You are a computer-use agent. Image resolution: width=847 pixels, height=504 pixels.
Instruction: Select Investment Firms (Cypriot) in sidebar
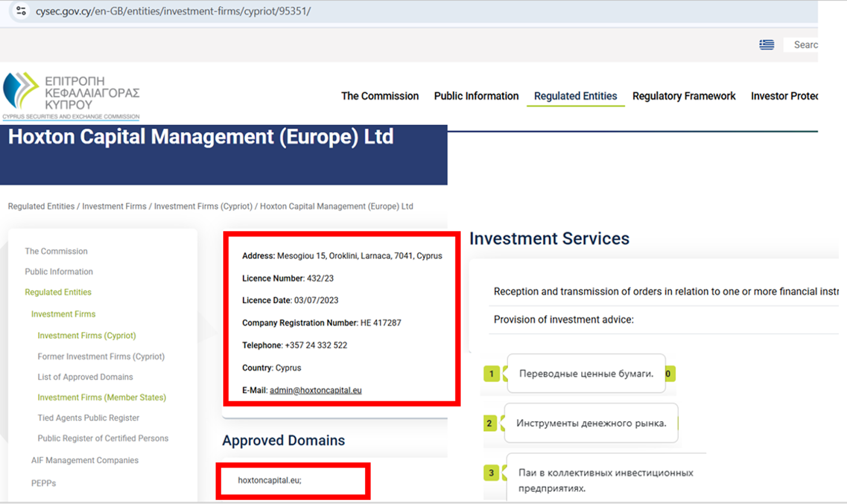click(87, 336)
